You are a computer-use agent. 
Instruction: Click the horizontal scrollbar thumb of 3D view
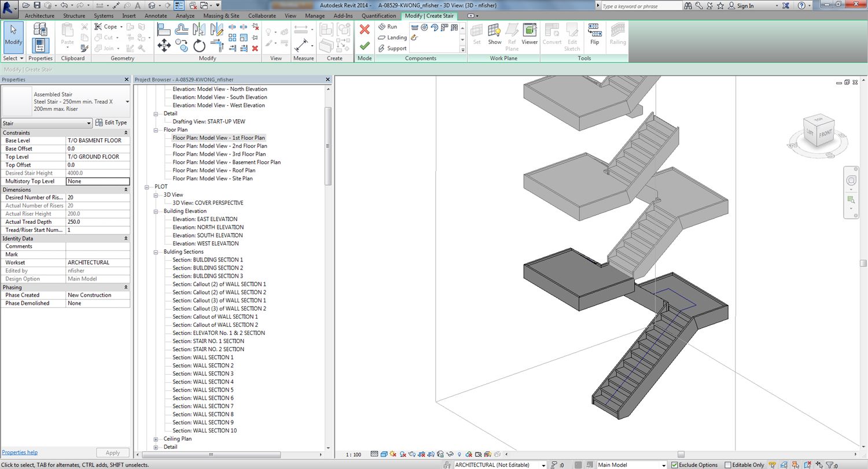pos(681,454)
